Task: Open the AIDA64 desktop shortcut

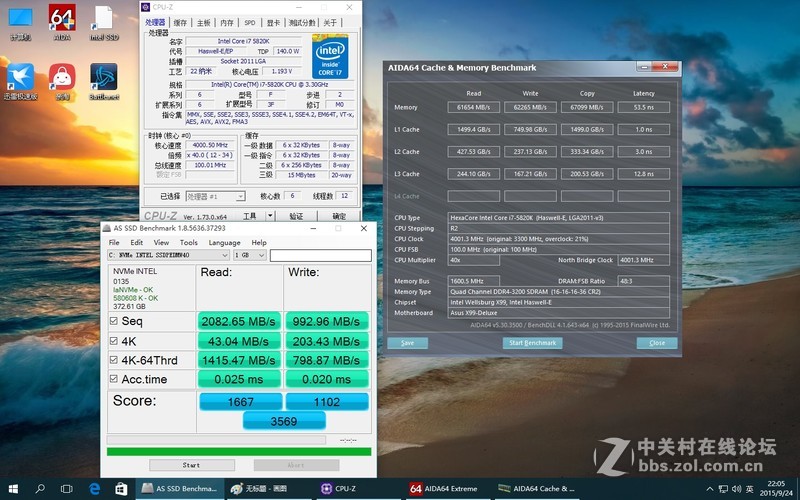Action: click(x=62, y=22)
